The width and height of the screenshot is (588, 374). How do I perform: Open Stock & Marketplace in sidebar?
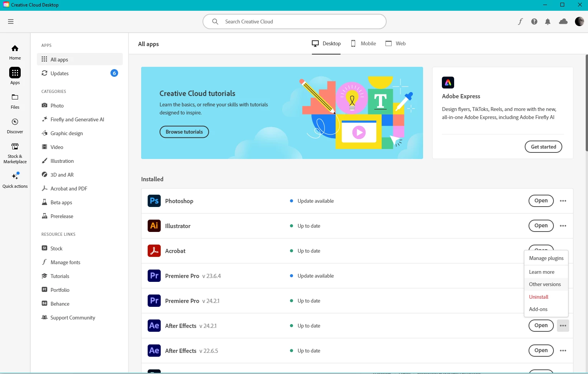click(15, 153)
